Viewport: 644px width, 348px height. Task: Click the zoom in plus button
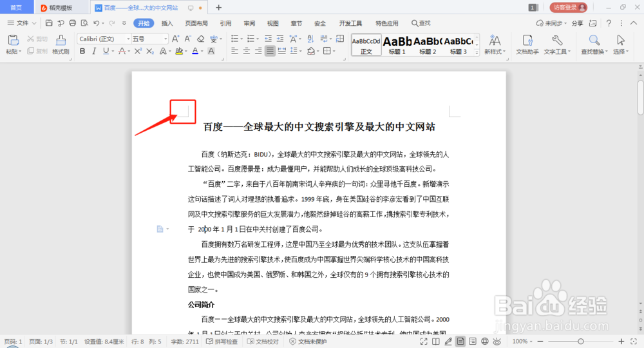[621, 342]
